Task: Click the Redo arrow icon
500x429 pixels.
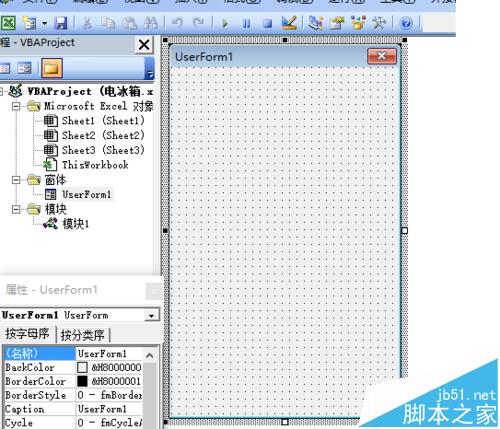Action: point(199,23)
